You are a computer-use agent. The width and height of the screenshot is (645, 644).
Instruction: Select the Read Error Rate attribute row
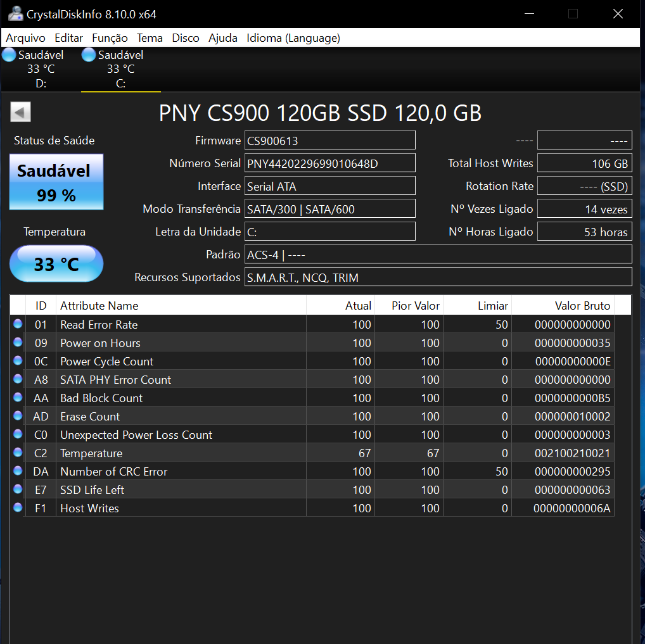pos(312,324)
